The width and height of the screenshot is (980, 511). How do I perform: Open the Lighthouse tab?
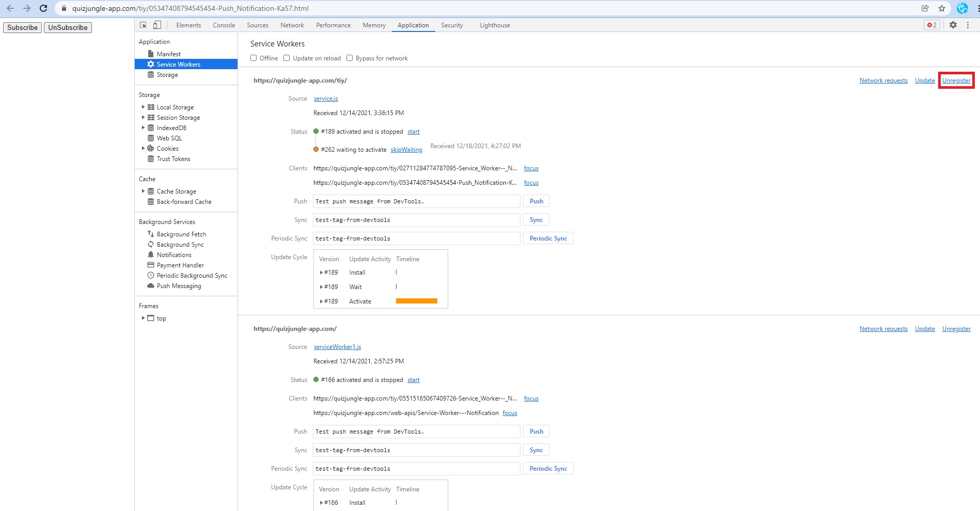click(x=494, y=25)
